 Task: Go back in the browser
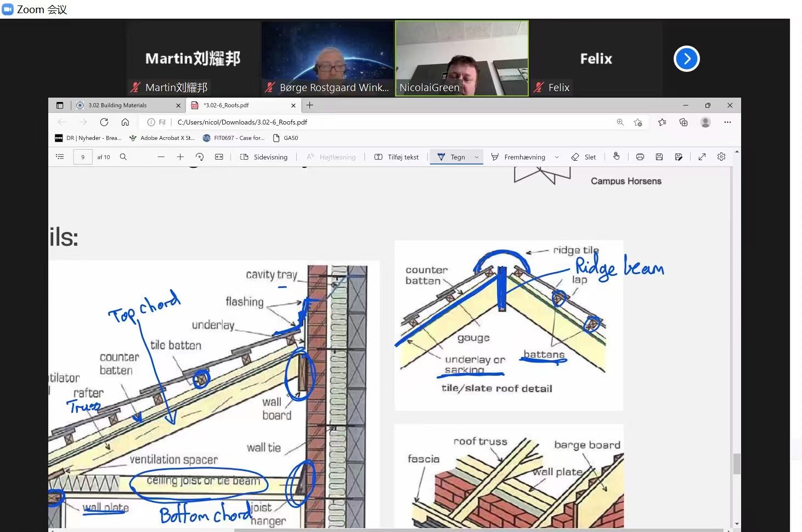coord(61,122)
